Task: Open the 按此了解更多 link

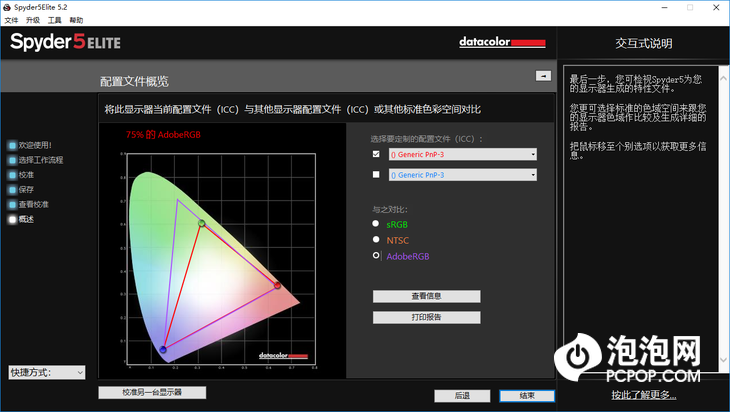Action: 644,395
